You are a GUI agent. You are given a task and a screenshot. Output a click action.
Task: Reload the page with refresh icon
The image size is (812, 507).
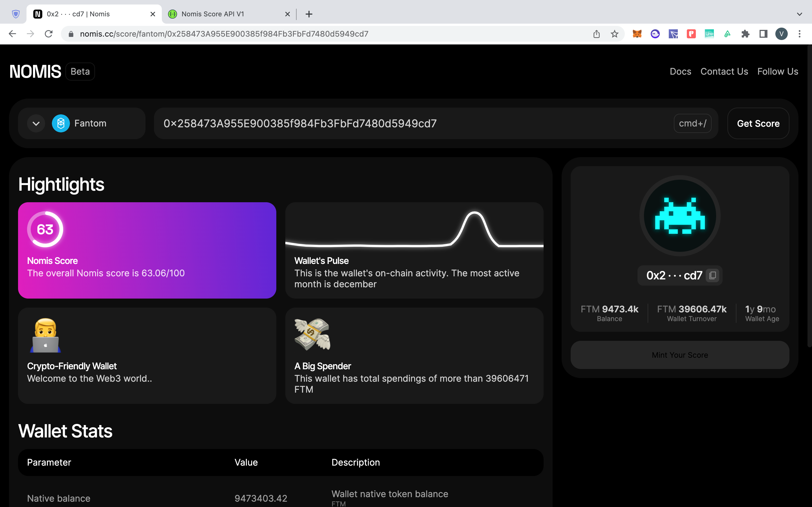(x=49, y=34)
